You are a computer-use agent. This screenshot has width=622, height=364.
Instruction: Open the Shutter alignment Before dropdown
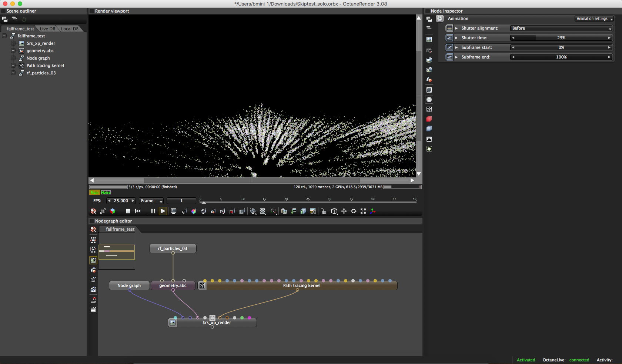[561, 28]
